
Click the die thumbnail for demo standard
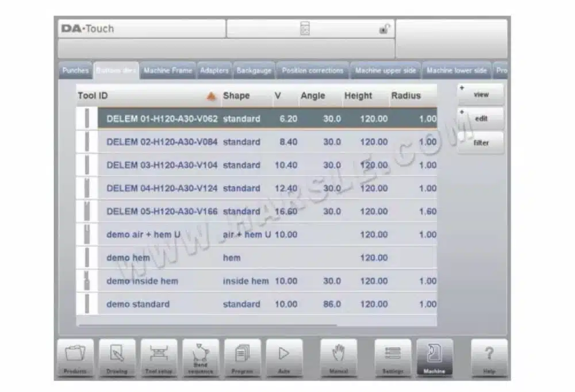click(87, 304)
